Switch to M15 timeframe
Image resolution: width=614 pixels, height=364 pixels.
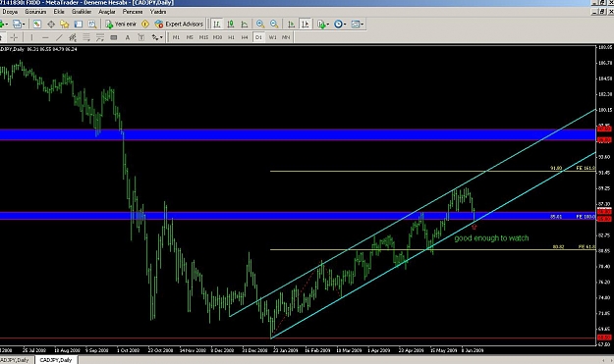click(x=203, y=37)
